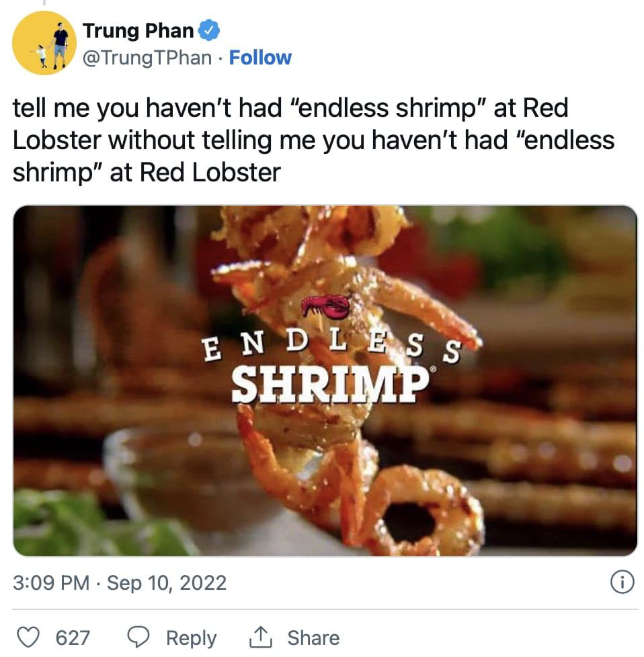Viewport: 644px width, 657px height.
Task: Open Trung Phan's yellow profile avatar
Action: point(44,43)
